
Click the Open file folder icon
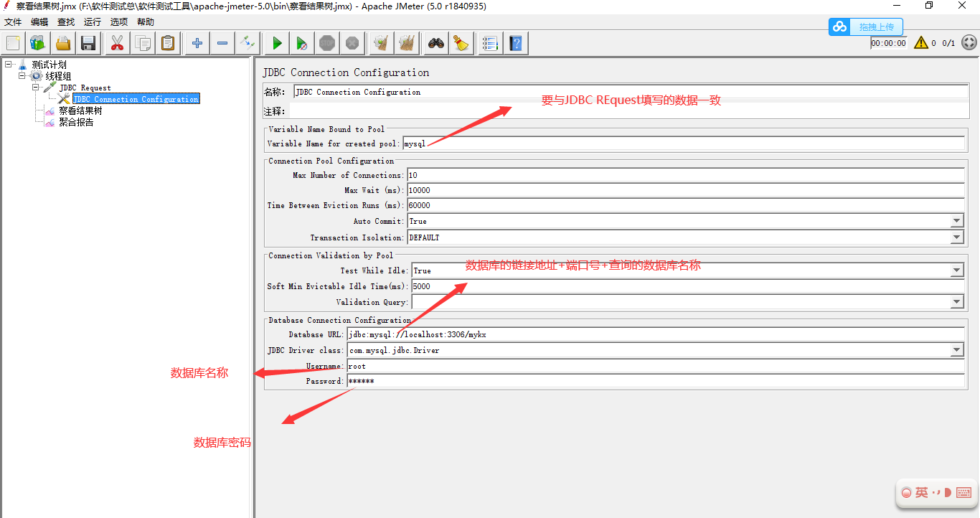63,43
